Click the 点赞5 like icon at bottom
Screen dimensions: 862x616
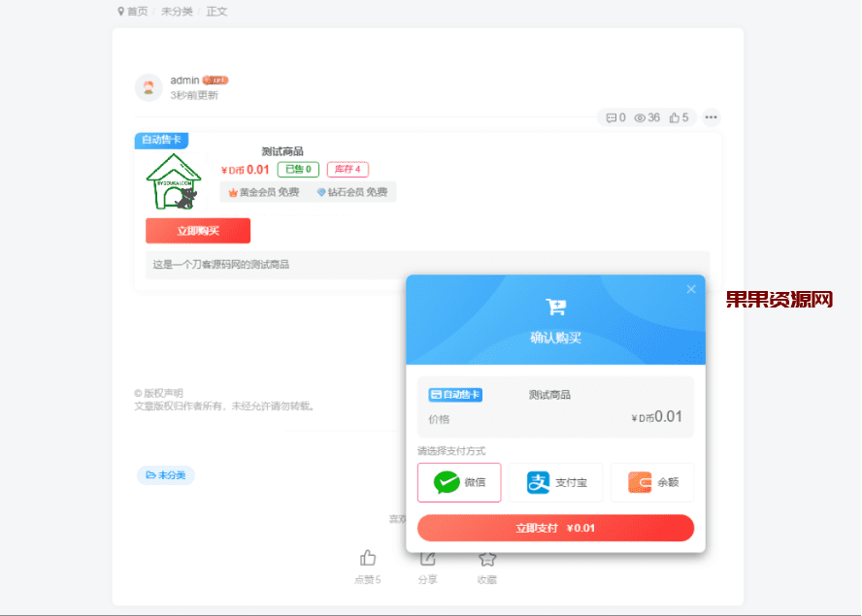point(367,558)
